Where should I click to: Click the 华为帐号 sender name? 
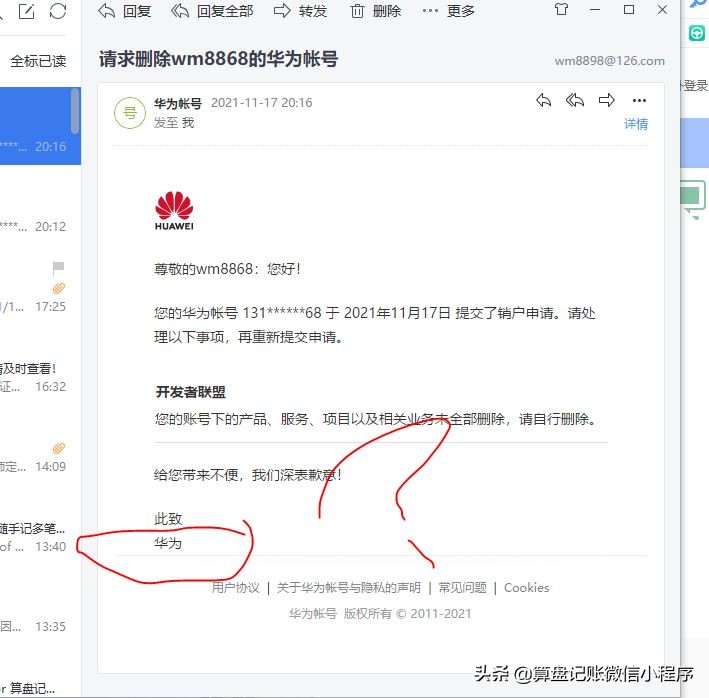pyautogui.click(x=178, y=104)
